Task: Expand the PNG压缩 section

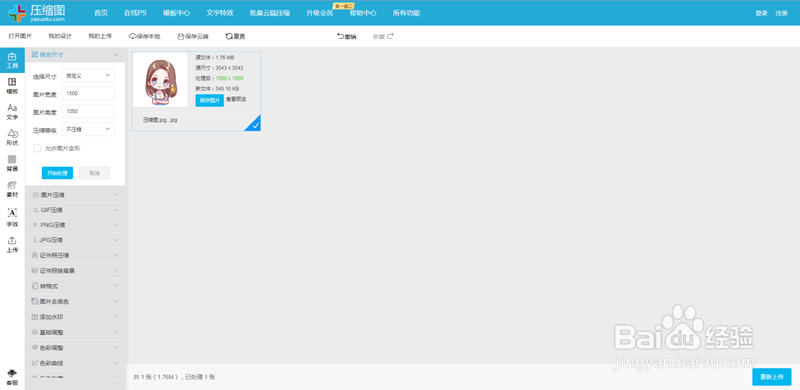Action: point(75,225)
